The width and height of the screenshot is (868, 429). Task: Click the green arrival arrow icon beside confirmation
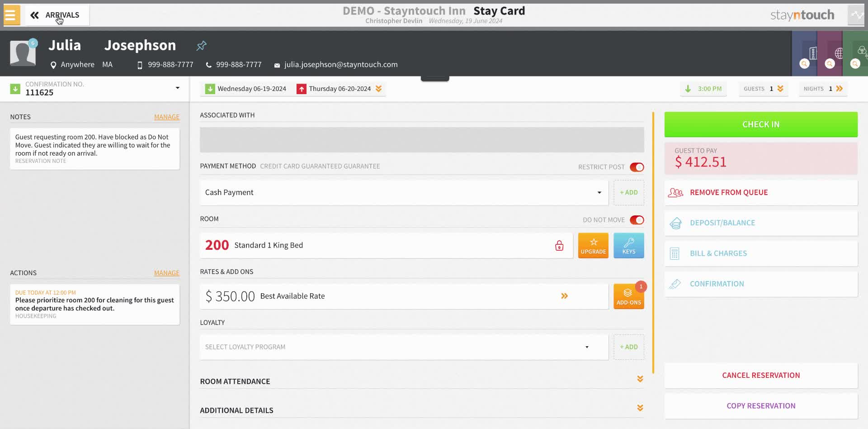[15, 89]
